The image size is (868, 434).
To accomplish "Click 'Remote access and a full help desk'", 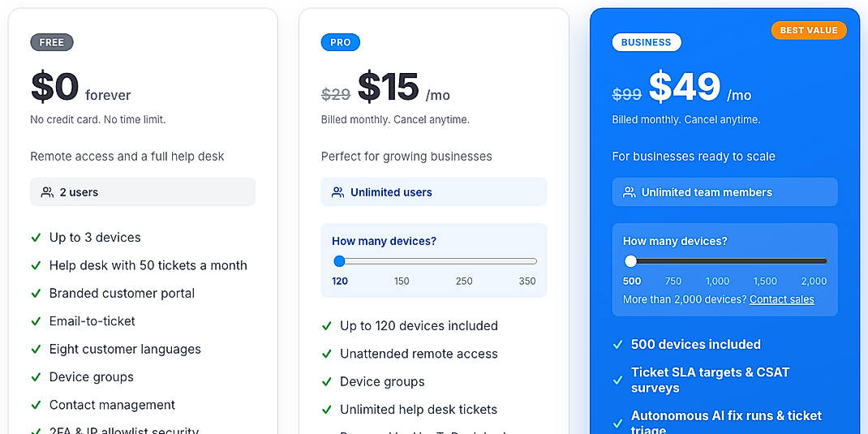I will point(127,157).
